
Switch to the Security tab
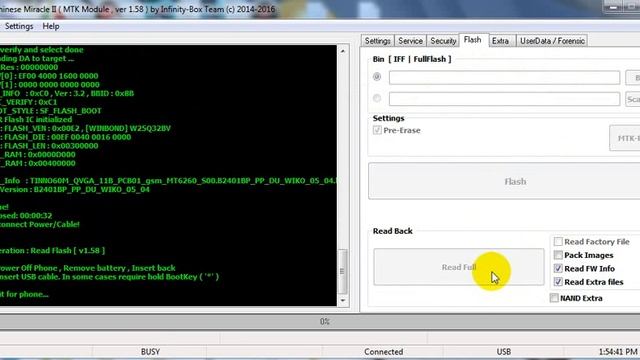click(x=443, y=41)
